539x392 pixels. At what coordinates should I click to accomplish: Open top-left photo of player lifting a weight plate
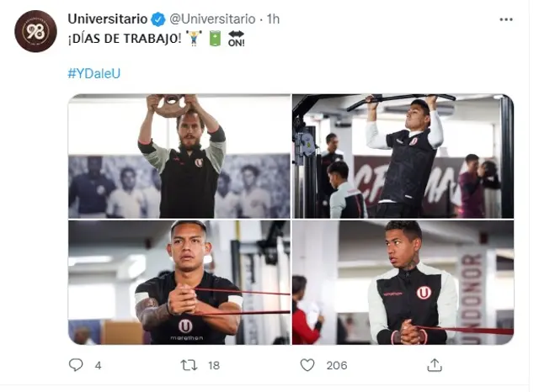179,156
